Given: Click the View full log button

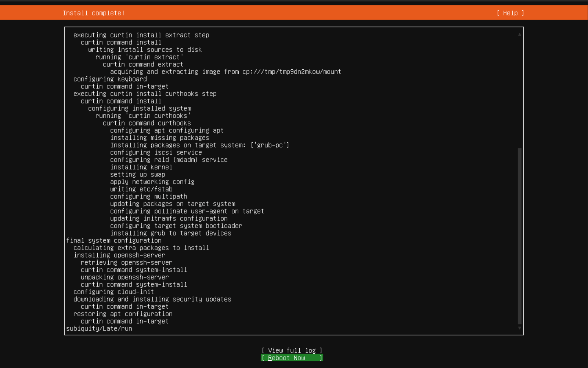Looking at the screenshot, I should pyautogui.click(x=292, y=350).
